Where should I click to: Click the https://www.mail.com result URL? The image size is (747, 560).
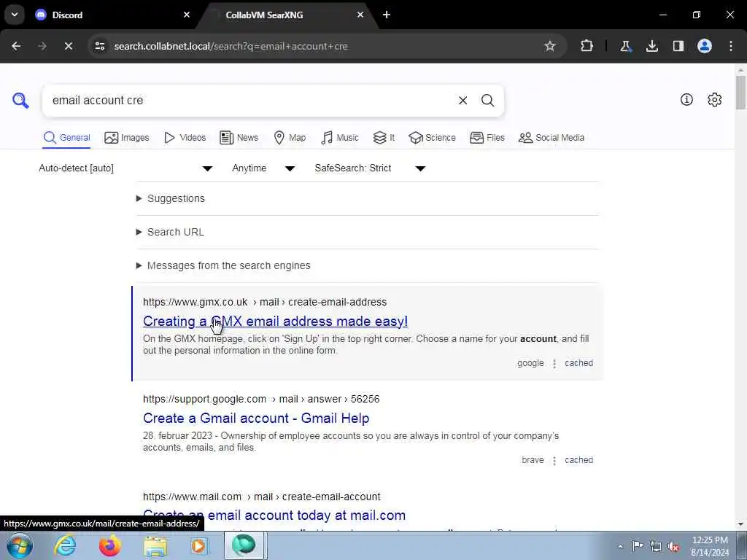coord(262,497)
